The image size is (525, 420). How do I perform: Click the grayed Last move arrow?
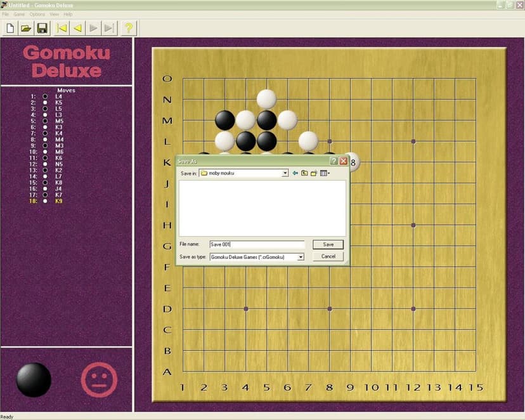pos(110,28)
